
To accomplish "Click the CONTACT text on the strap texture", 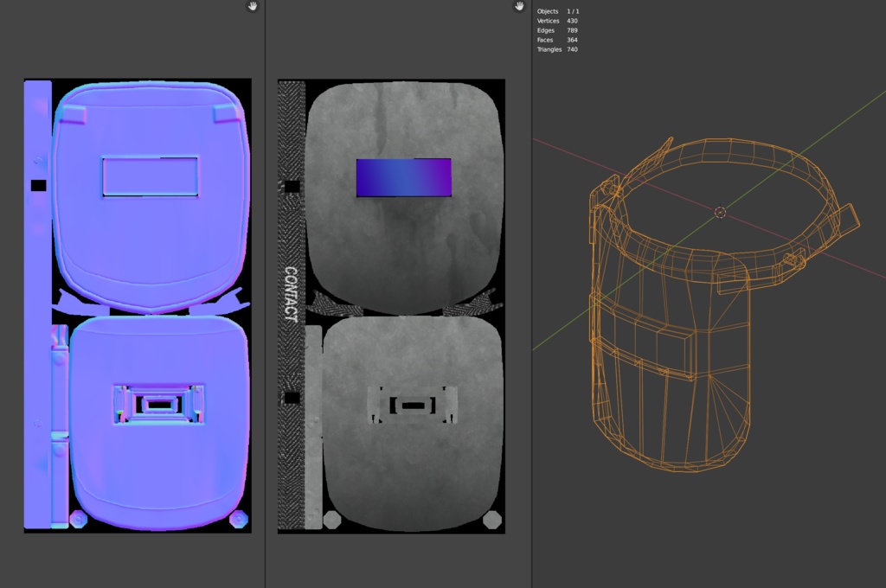I will (x=291, y=294).
